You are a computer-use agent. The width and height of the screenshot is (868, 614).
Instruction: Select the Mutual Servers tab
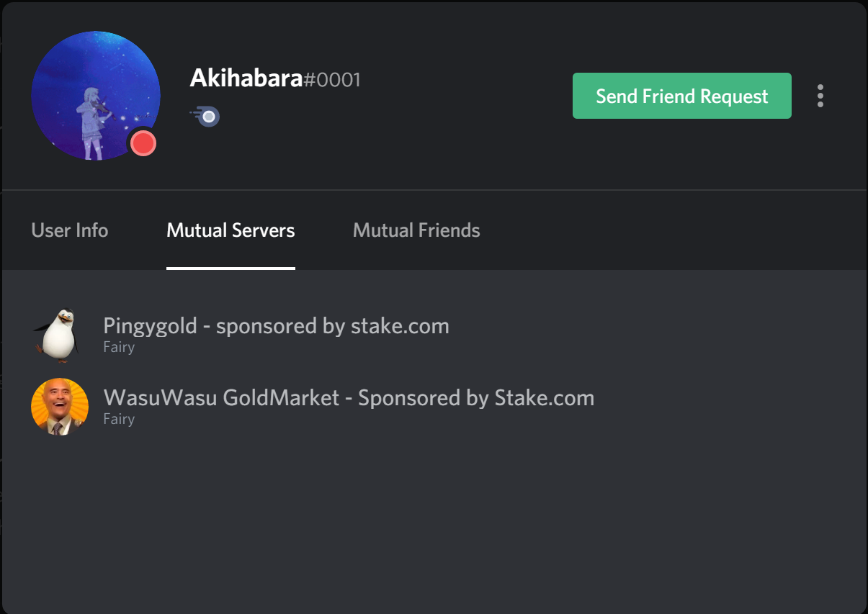pyautogui.click(x=231, y=230)
